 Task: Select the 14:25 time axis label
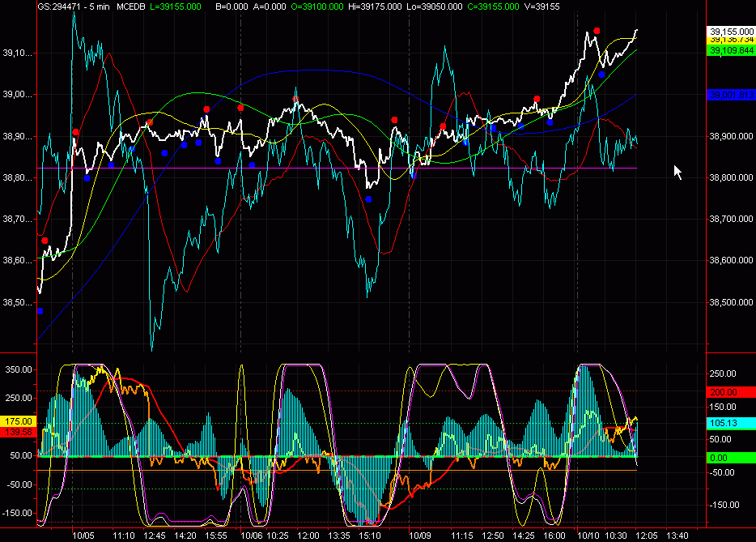pyautogui.click(x=524, y=536)
